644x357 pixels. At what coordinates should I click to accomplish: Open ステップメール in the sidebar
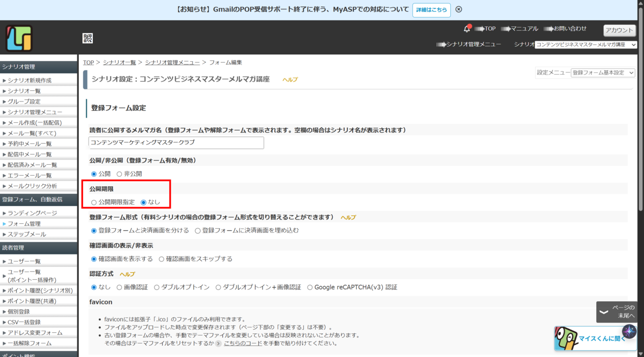[27, 234]
